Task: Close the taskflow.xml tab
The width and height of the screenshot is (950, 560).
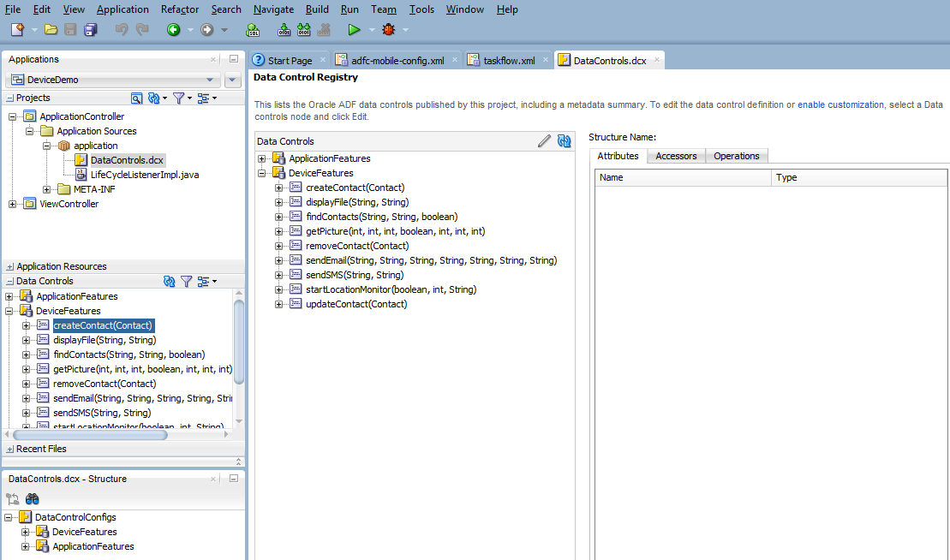Action: pyautogui.click(x=546, y=59)
